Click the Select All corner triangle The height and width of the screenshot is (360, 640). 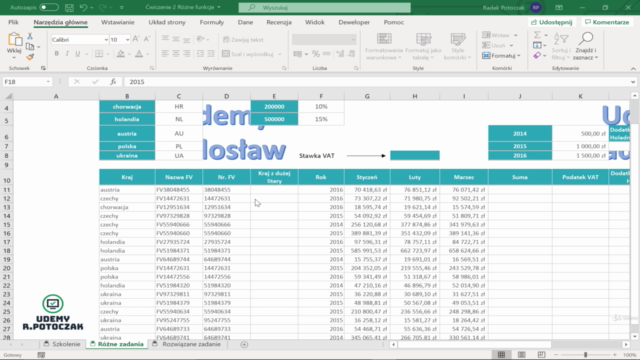[8, 96]
